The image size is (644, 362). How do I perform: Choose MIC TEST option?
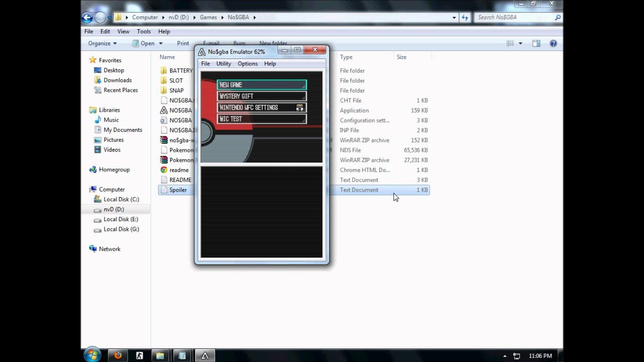(262, 119)
